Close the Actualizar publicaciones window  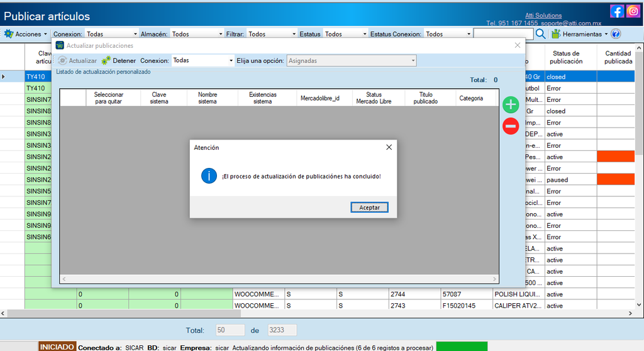point(518,45)
